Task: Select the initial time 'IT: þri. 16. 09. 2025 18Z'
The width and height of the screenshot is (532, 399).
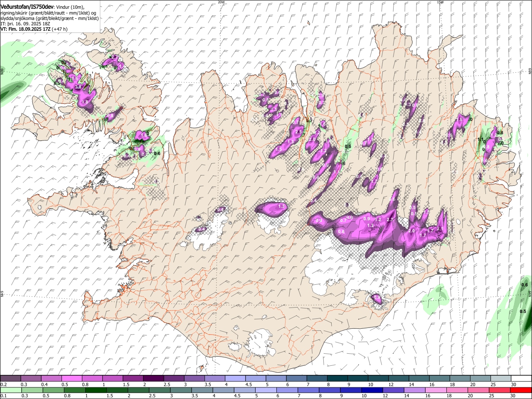Action: click(x=25, y=24)
